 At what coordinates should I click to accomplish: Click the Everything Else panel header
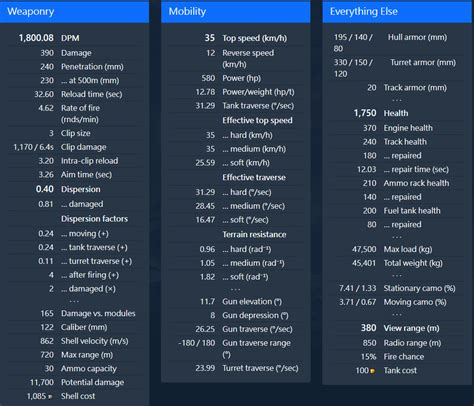(x=397, y=12)
